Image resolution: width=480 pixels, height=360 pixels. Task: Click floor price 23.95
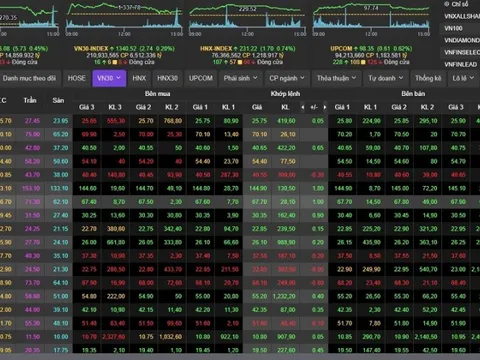[x=60, y=121]
